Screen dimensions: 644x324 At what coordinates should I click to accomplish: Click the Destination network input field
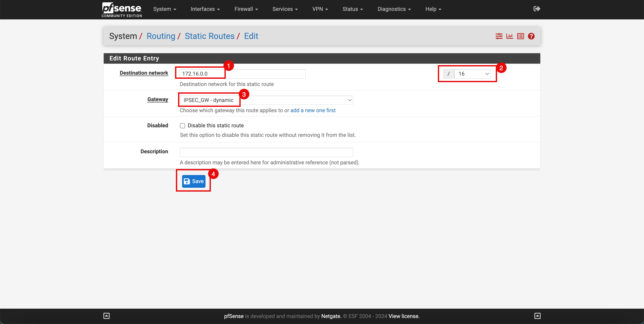[x=242, y=74]
